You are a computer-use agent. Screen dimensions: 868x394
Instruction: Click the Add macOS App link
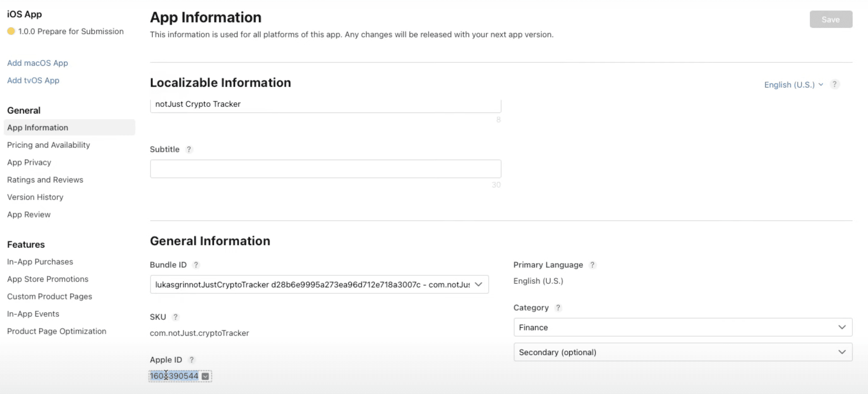point(38,63)
